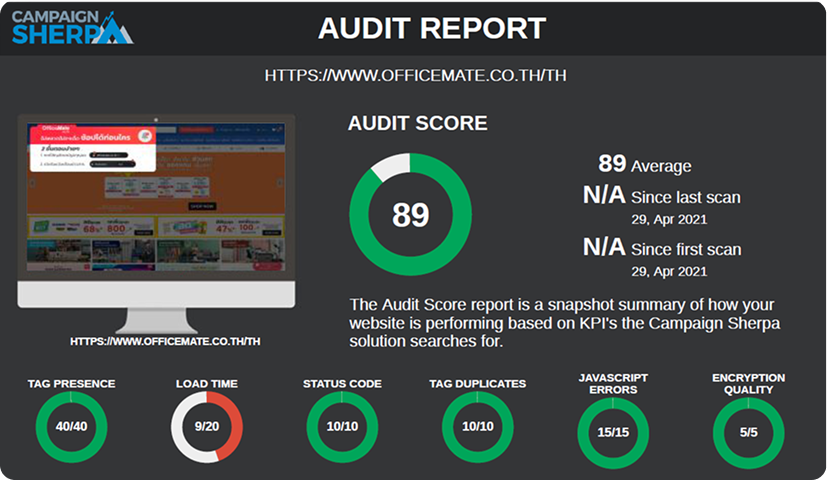Click the JAVASCRIPT ERRORS label

[613, 383]
